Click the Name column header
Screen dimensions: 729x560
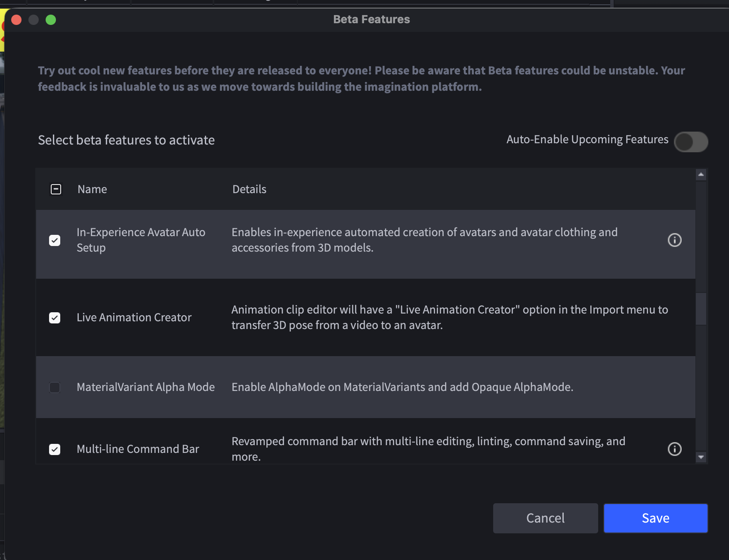[92, 189]
